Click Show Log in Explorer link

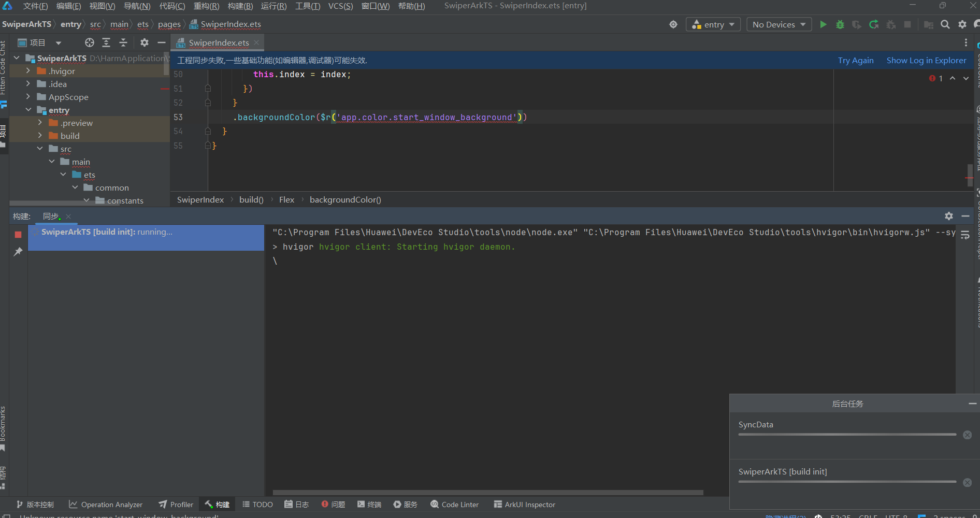click(x=926, y=60)
